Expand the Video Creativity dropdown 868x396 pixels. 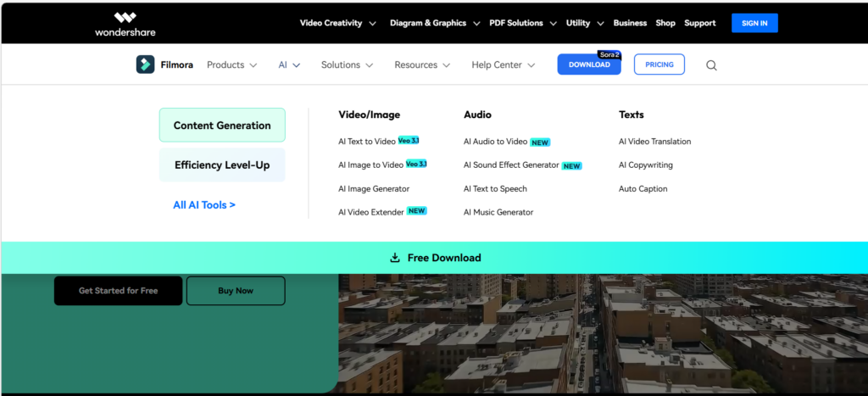click(x=337, y=23)
